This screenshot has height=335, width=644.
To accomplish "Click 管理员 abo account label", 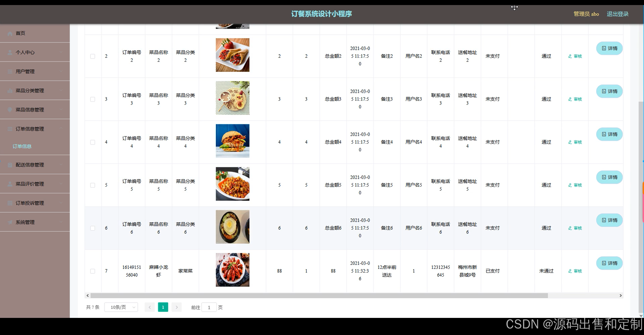I will pos(586,14).
